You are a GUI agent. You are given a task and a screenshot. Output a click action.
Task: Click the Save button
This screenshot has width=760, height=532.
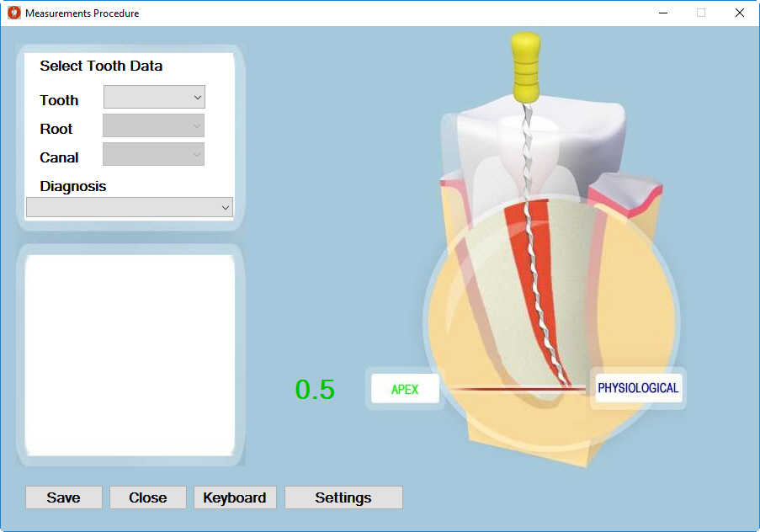coord(64,497)
